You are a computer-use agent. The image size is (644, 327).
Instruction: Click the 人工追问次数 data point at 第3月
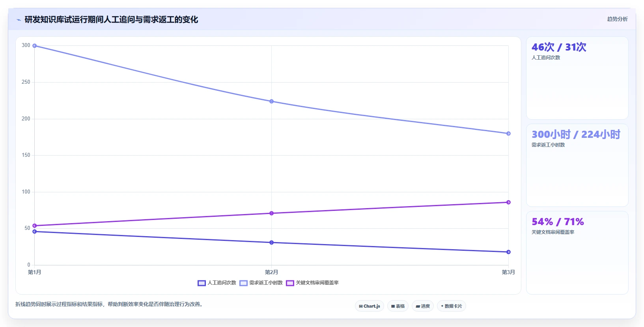[508, 252]
